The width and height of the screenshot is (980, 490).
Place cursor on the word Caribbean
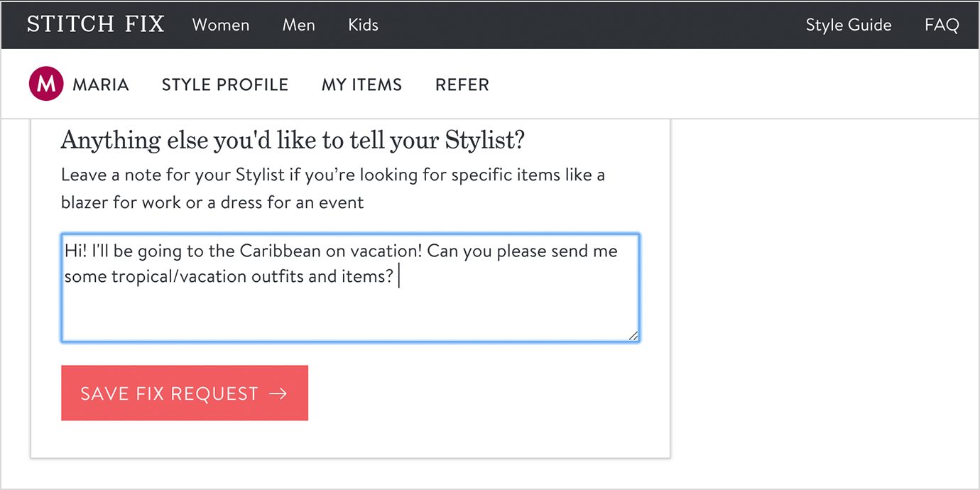(281, 251)
